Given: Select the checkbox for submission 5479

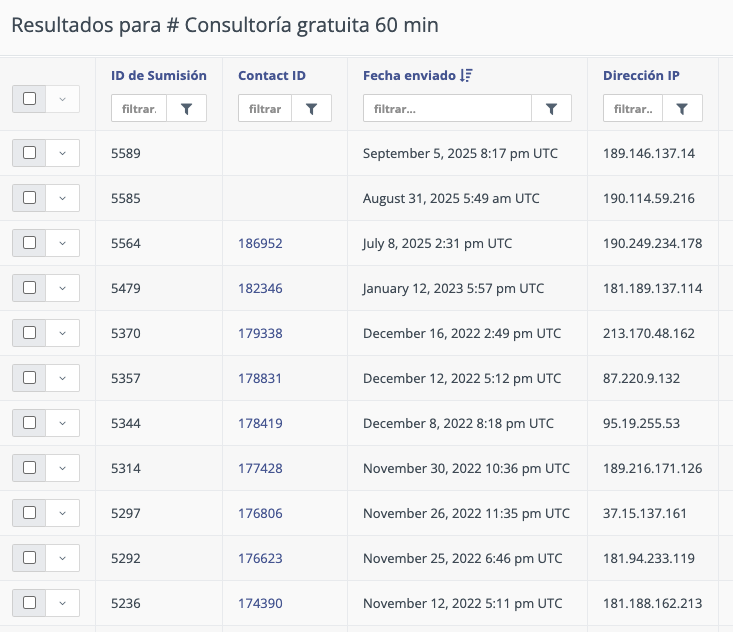Looking at the screenshot, I should pyautogui.click(x=29, y=288).
